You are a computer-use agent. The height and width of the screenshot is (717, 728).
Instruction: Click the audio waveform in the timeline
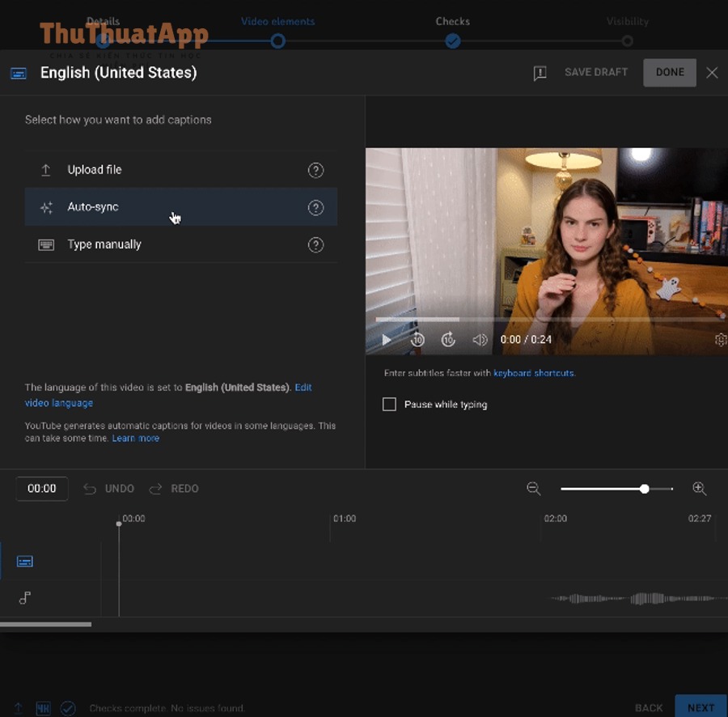click(638, 599)
